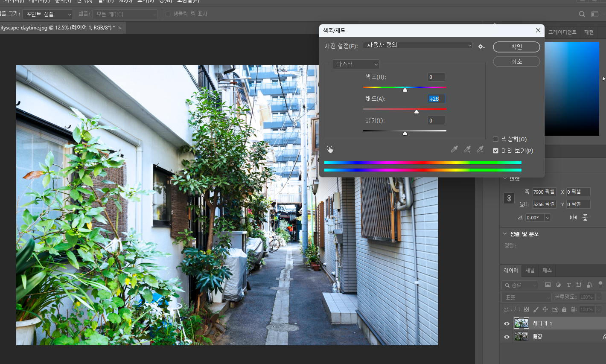Switch to the 레이어 tab
Screen dimensions: 606x364
(x=511, y=271)
